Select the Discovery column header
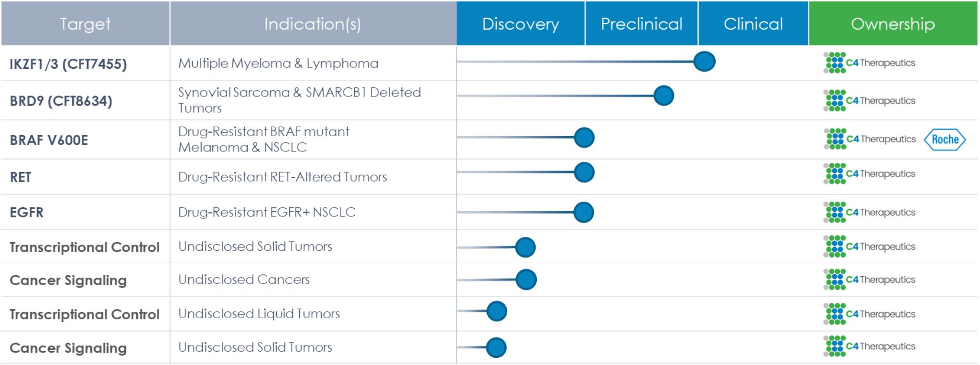Viewport: 980px width, 365px height. coord(520,24)
